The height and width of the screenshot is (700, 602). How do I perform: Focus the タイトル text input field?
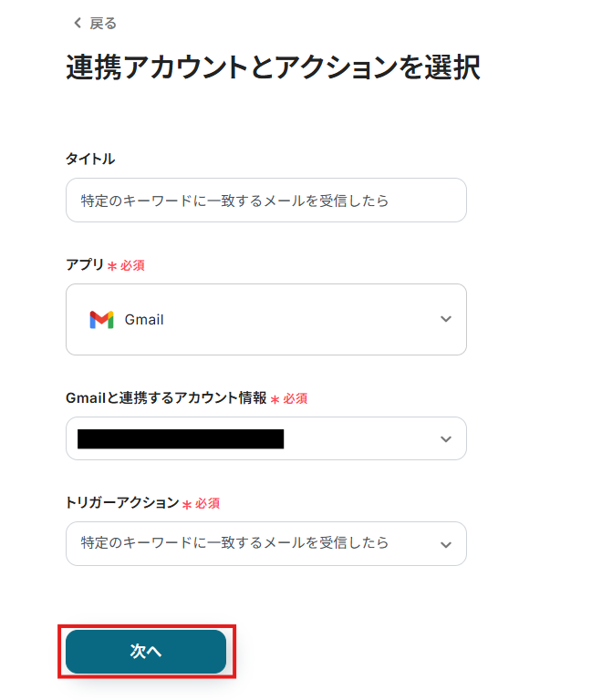coord(265,200)
